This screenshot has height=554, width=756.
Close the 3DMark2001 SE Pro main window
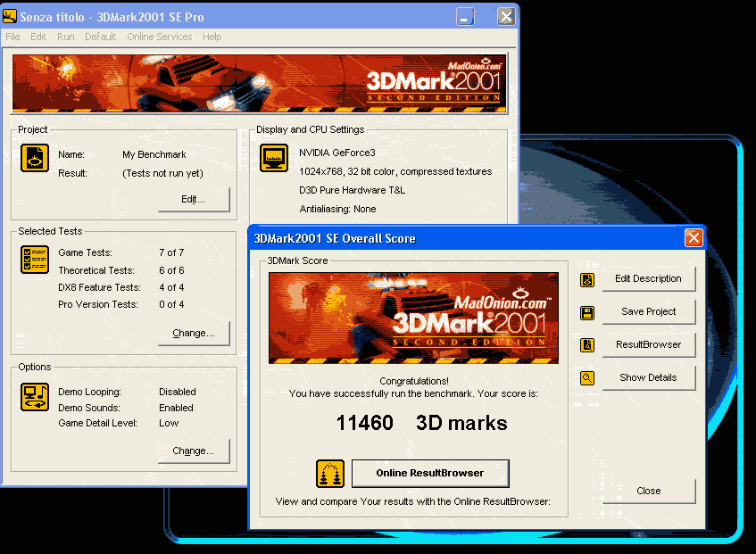(x=506, y=17)
